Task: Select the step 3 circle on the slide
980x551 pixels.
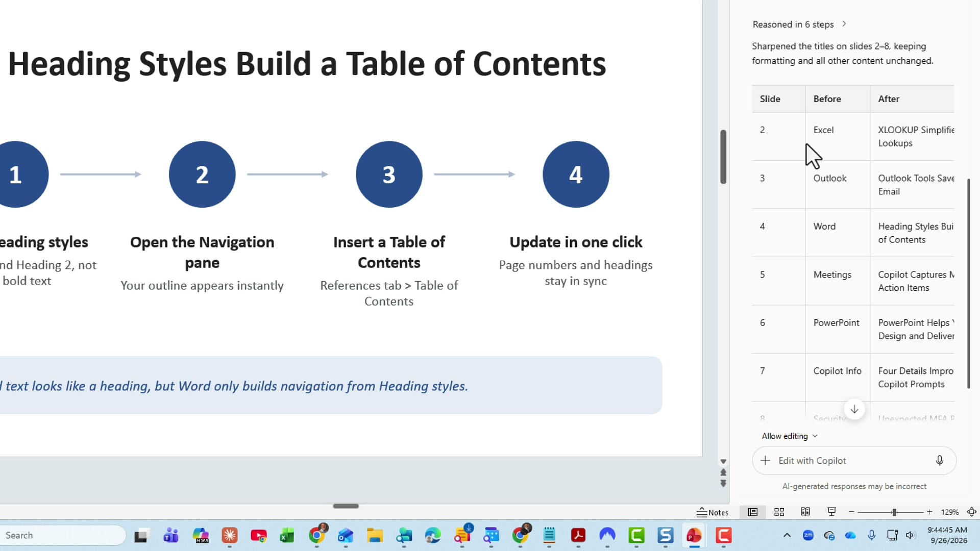Action: point(389,174)
